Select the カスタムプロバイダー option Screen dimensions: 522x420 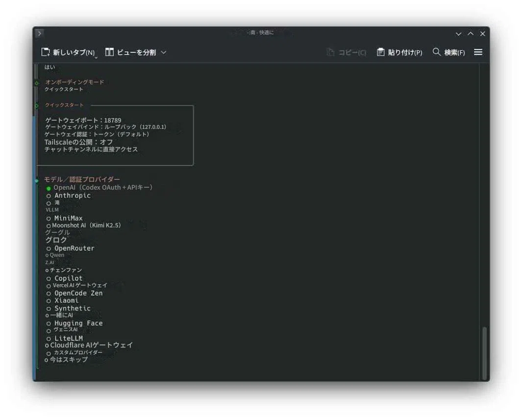click(74, 352)
